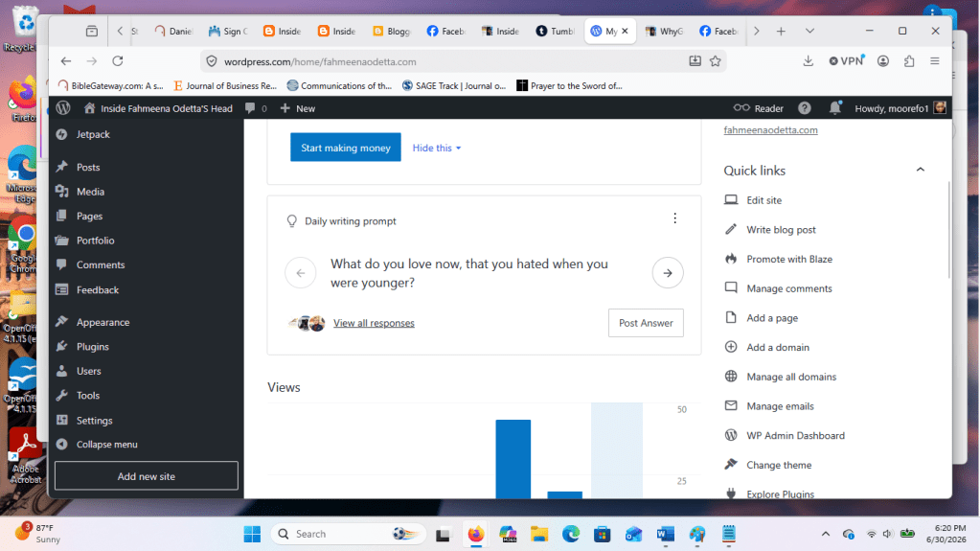Open File Explorer from the taskbar
This screenshot has height=551, width=980.
coord(538,534)
